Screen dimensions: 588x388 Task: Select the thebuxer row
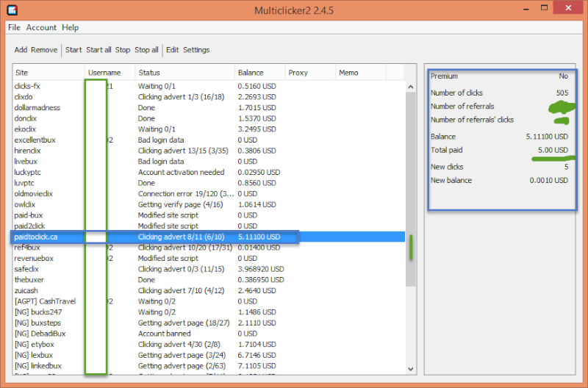point(209,280)
